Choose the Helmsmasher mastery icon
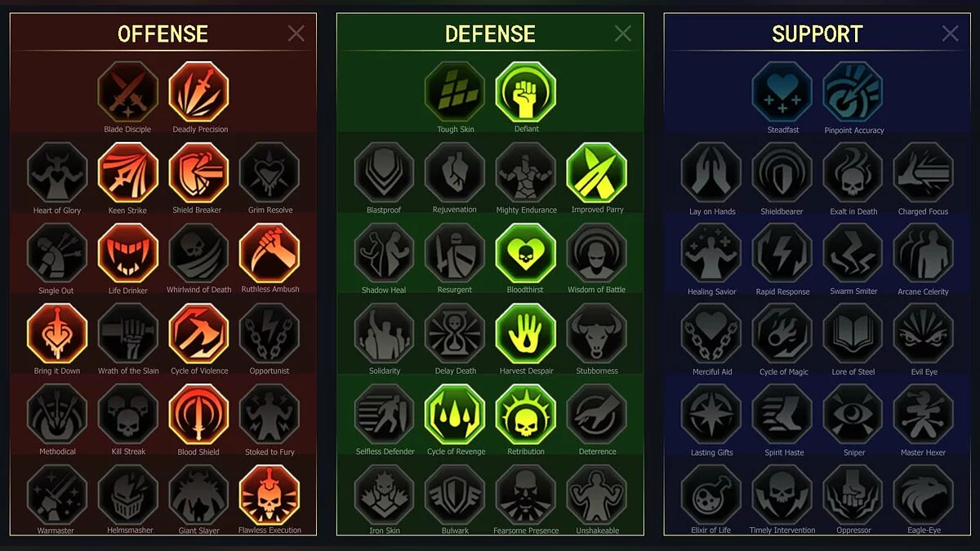 coord(128,495)
